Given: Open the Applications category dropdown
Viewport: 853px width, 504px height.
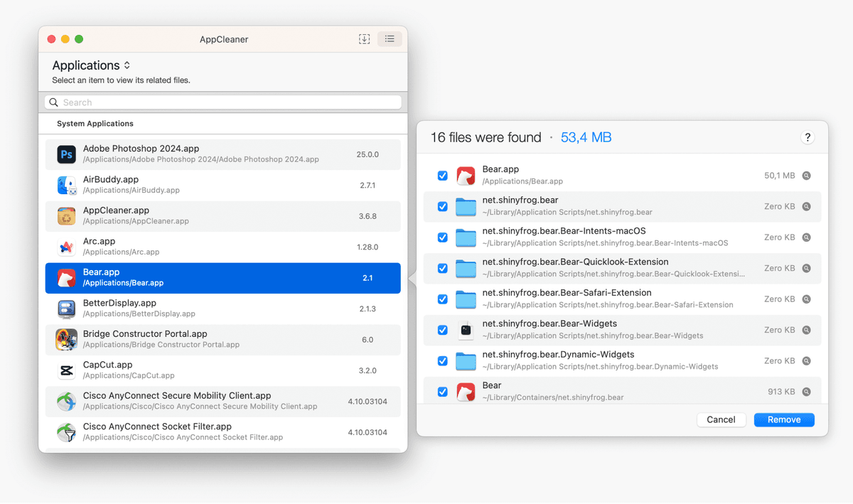Looking at the screenshot, I should tap(91, 65).
